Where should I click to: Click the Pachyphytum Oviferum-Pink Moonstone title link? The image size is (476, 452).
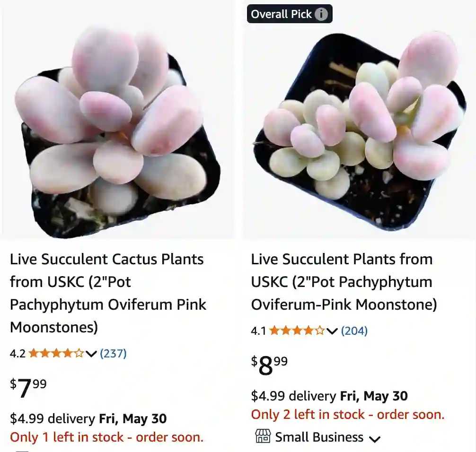tap(341, 282)
